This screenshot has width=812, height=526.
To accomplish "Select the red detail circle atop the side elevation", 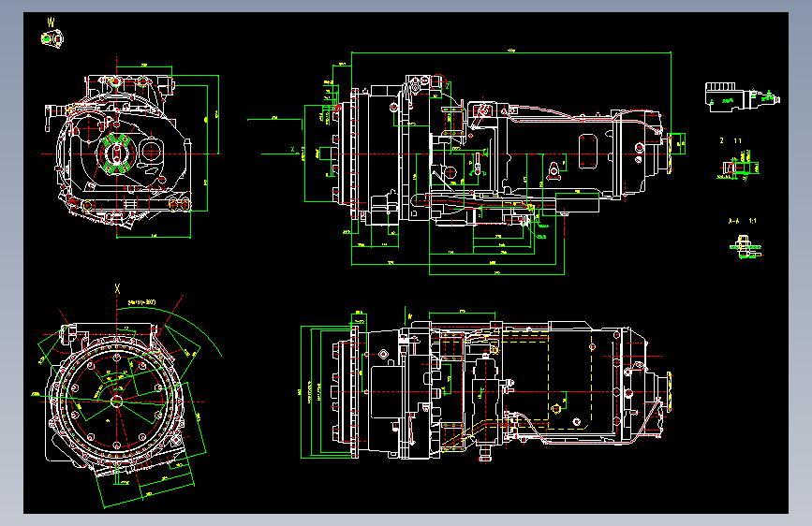I will 438,81.
